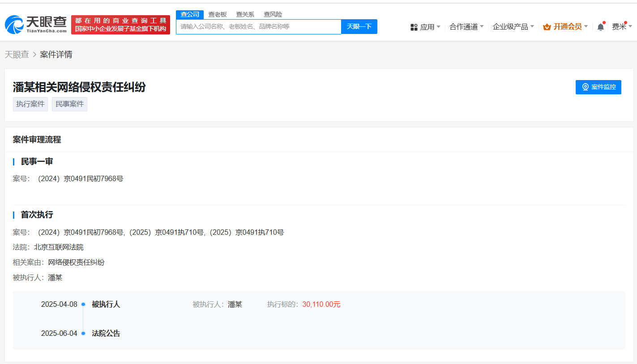The height and width of the screenshot is (364, 637).
Task: Select the 查公司 search tab
Action: [x=190, y=14]
